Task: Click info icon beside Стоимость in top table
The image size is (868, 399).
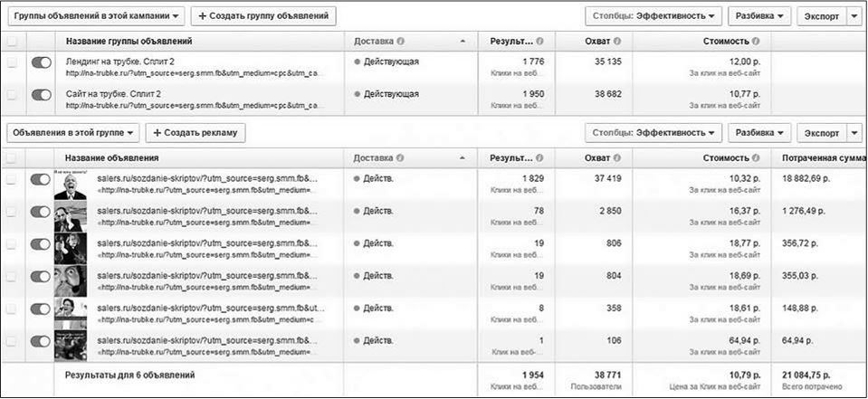Action: click(x=756, y=42)
